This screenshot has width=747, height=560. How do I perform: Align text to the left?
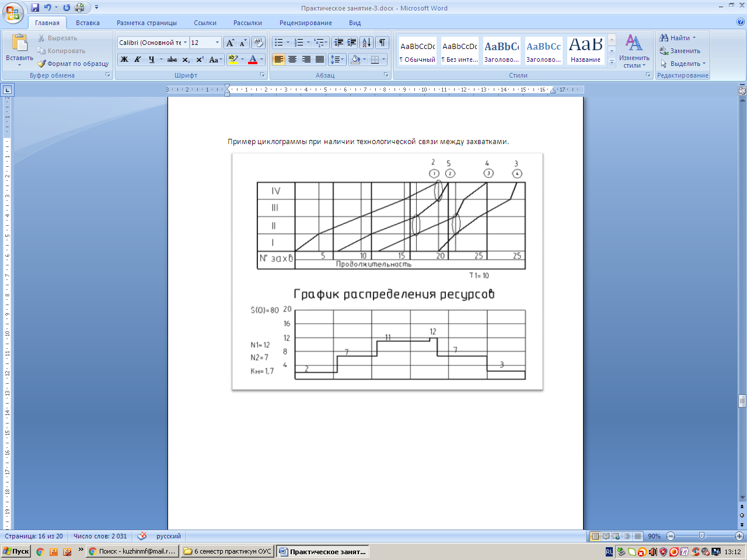pyautogui.click(x=278, y=60)
